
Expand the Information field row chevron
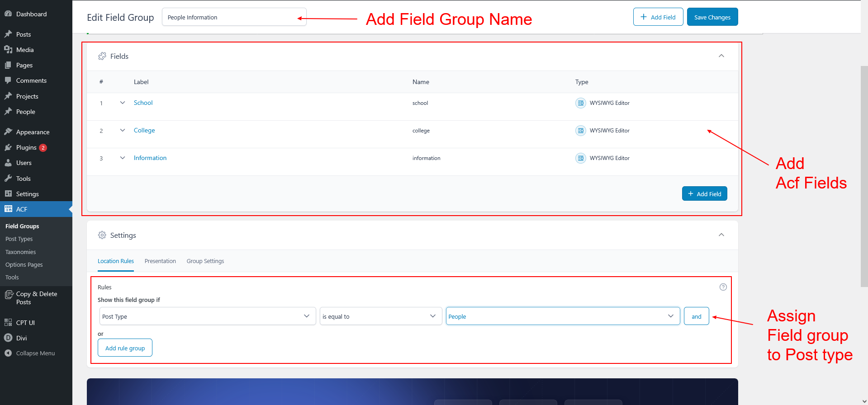[123, 158]
